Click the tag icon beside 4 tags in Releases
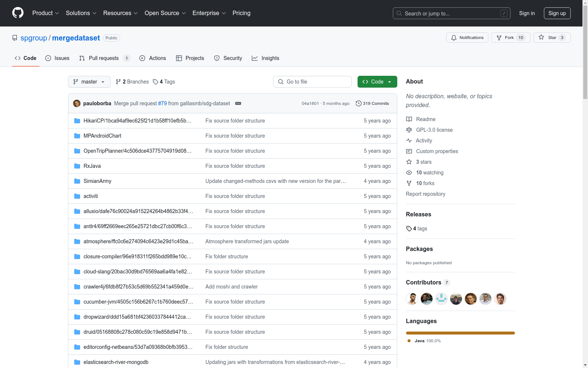Image resolution: width=588 pixels, height=368 pixels. click(x=409, y=229)
